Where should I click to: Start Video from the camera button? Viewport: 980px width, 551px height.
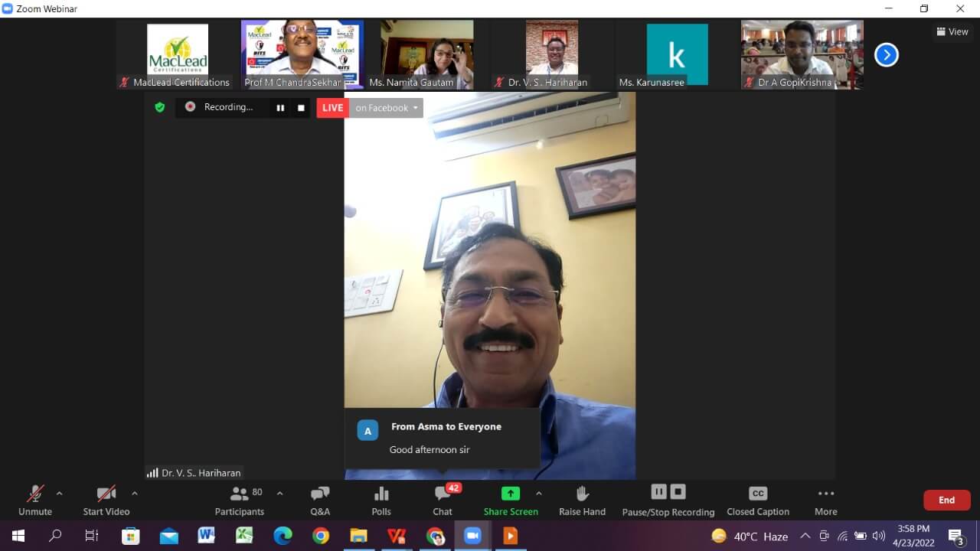[x=106, y=500]
